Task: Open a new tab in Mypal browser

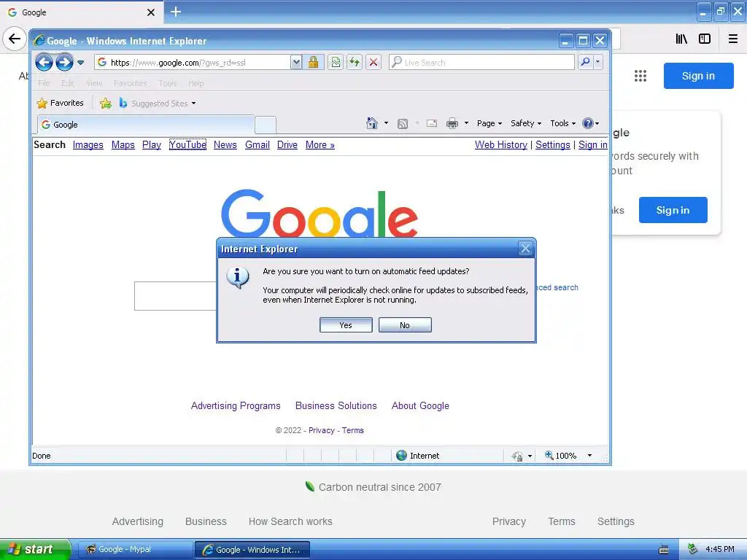Action: point(176,12)
